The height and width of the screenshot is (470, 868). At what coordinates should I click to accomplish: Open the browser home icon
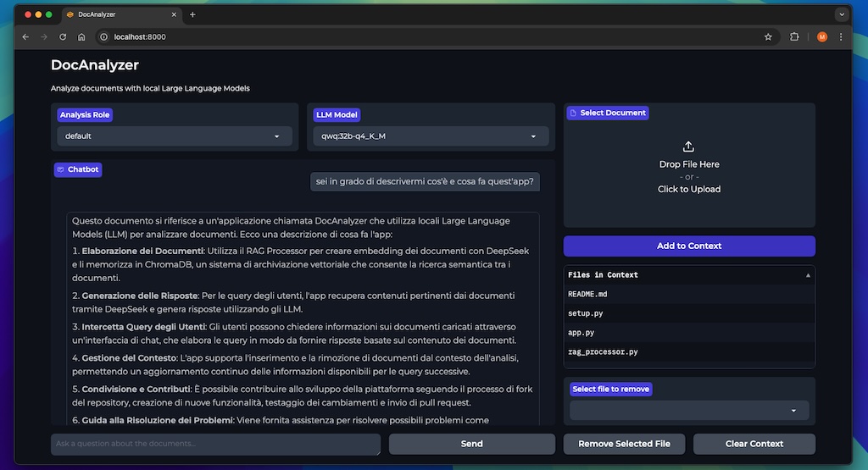click(x=81, y=37)
